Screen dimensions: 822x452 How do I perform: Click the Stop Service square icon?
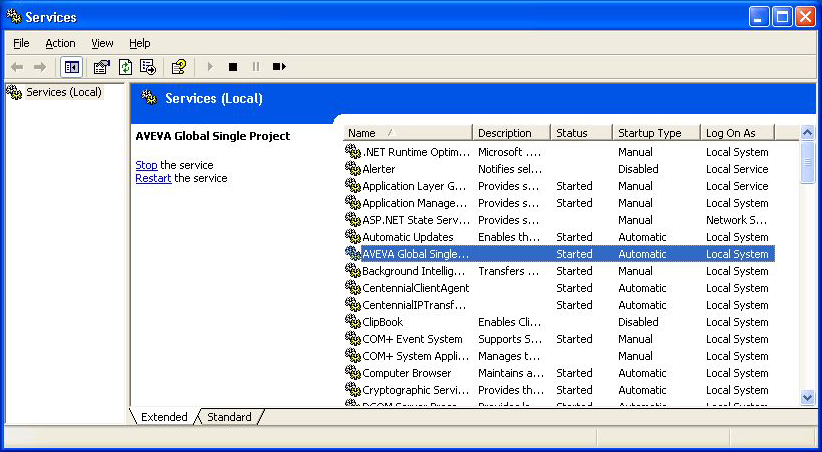[x=233, y=67]
